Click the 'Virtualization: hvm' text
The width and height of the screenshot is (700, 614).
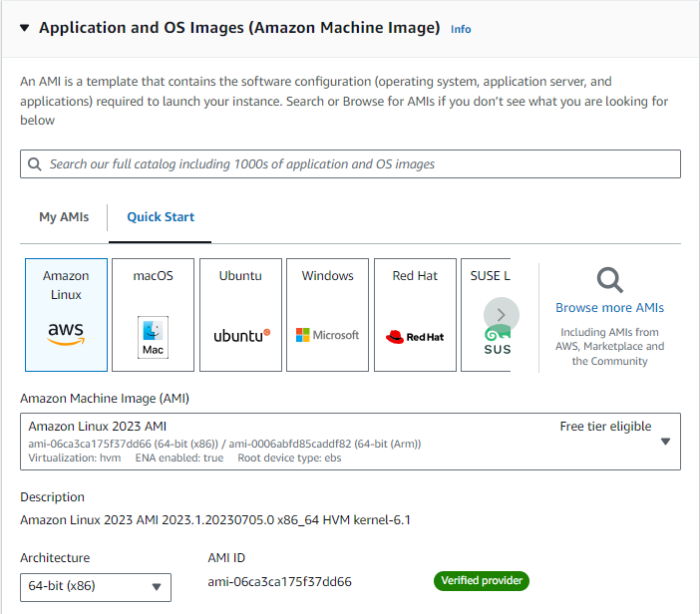75,458
